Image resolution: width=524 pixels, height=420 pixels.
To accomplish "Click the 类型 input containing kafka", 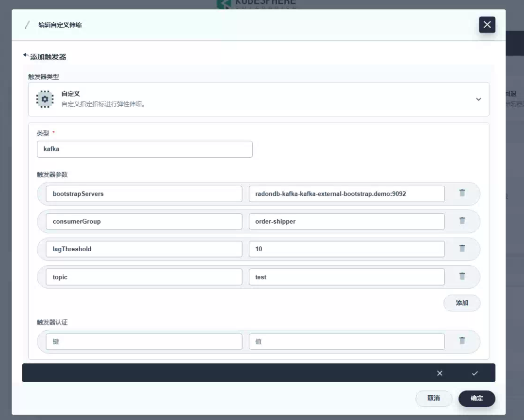I will [x=145, y=149].
